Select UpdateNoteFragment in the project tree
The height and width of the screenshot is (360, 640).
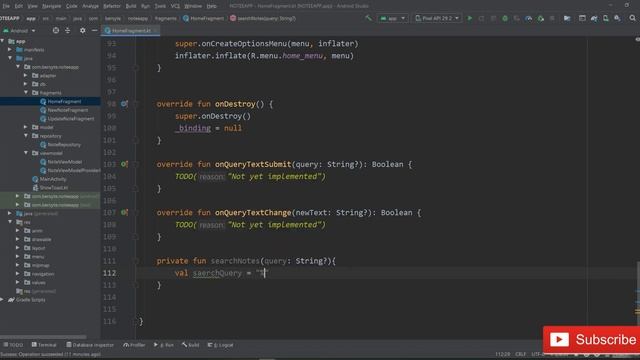[x=71, y=118]
